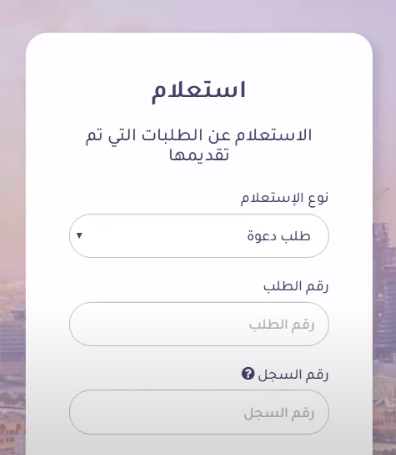The height and width of the screenshot is (455, 396).
Task: Click the word تقديمها under the subtitle
Action: point(199,155)
